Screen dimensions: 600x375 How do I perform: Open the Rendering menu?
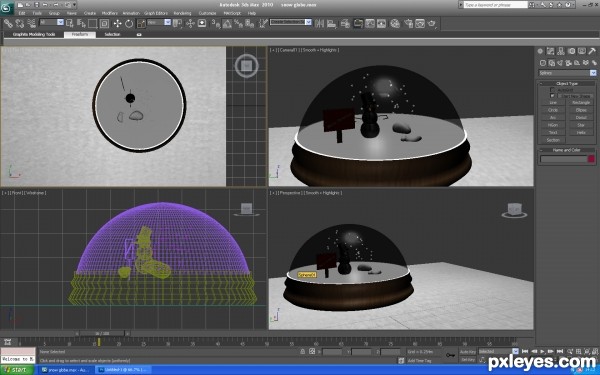pos(182,13)
